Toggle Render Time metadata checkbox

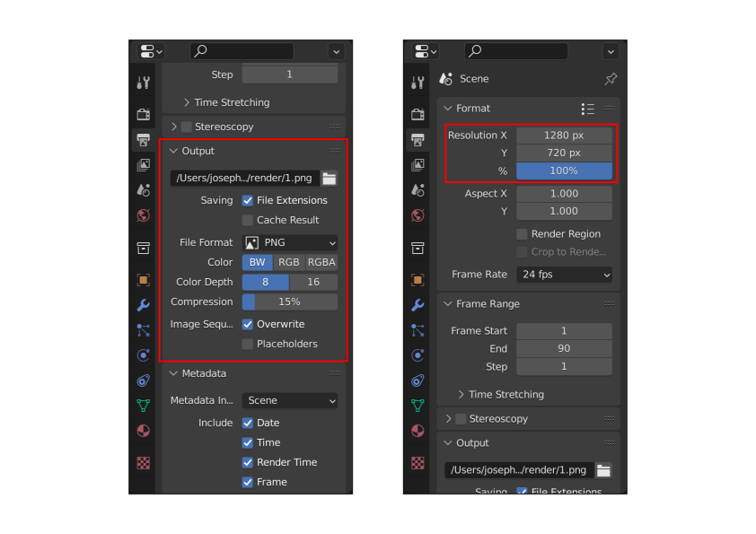click(247, 463)
